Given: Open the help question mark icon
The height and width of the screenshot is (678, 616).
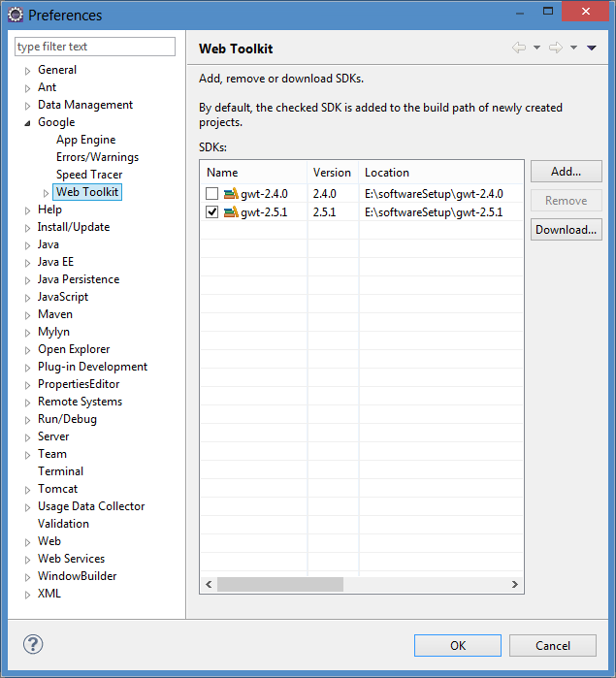Looking at the screenshot, I should coord(33,644).
